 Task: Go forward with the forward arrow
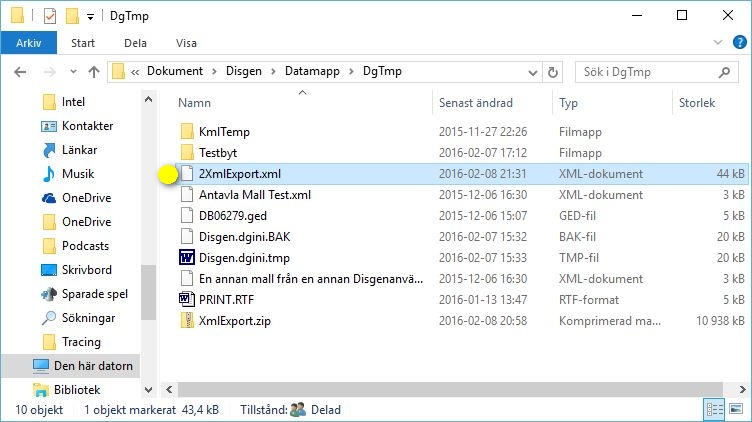point(49,72)
